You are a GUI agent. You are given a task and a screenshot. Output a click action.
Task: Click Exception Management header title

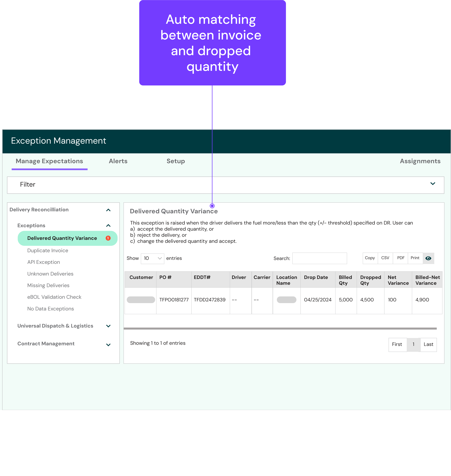coord(58,141)
